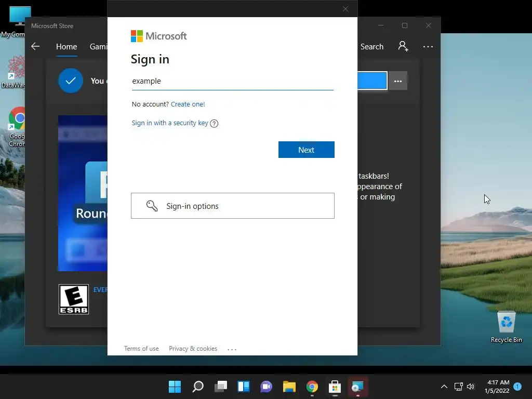
Task: Minimize the Microsoft Store window
Action: 381,25
